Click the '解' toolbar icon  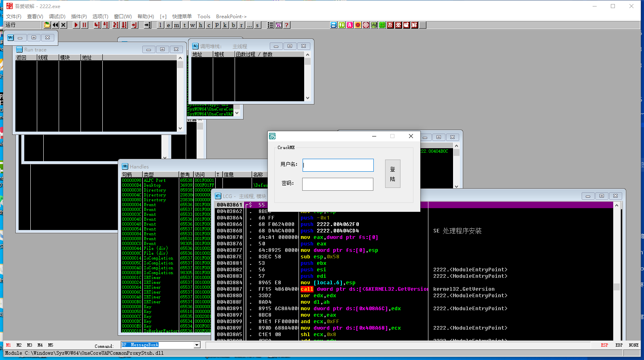click(x=415, y=25)
